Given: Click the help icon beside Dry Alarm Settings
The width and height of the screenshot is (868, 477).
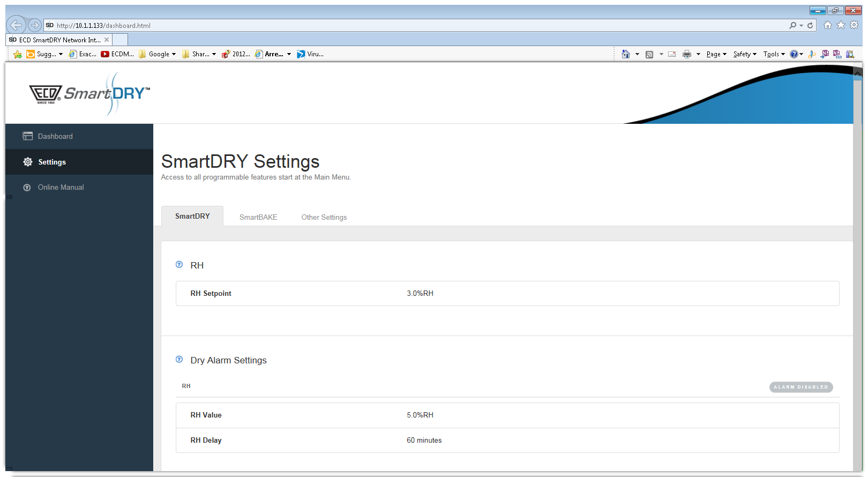Looking at the screenshot, I should (x=179, y=360).
